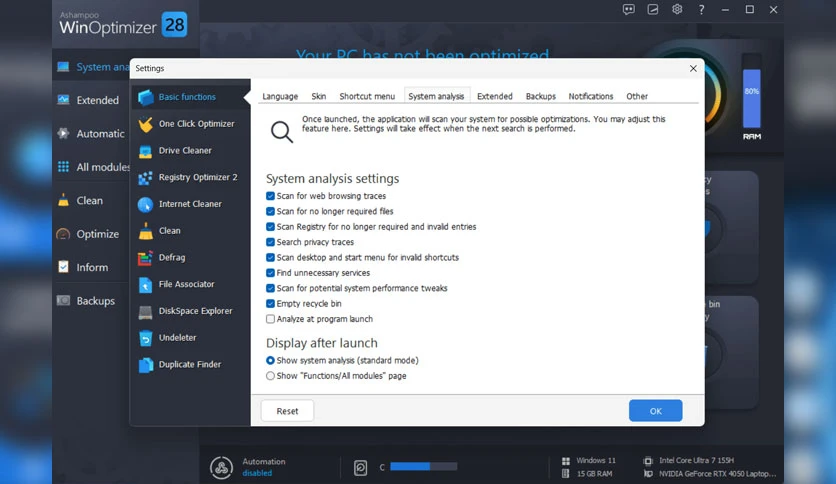Disable Empty recycle bin option
Image resolution: width=836 pixels, height=484 pixels.
[270, 304]
